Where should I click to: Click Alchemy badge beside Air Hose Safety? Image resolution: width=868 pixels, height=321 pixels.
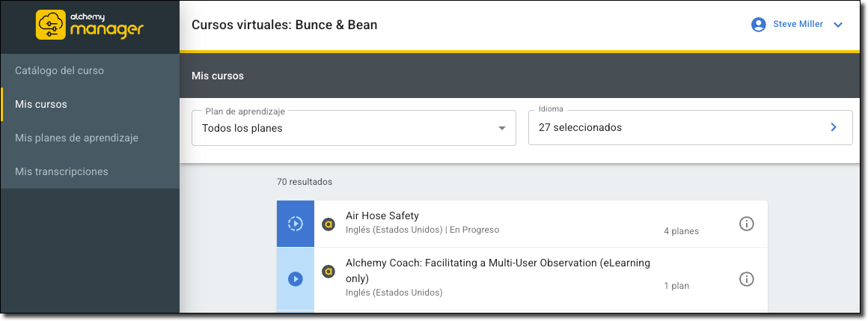pos(328,224)
